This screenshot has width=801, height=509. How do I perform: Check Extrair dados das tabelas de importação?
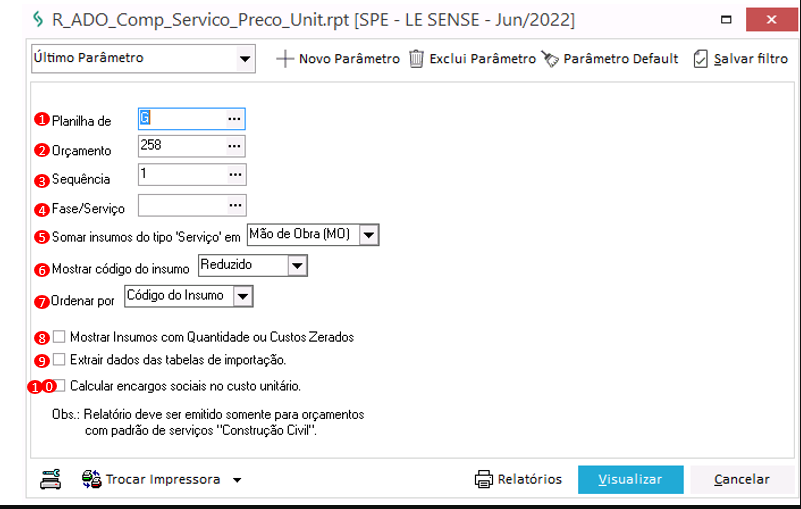pyautogui.click(x=59, y=359)
